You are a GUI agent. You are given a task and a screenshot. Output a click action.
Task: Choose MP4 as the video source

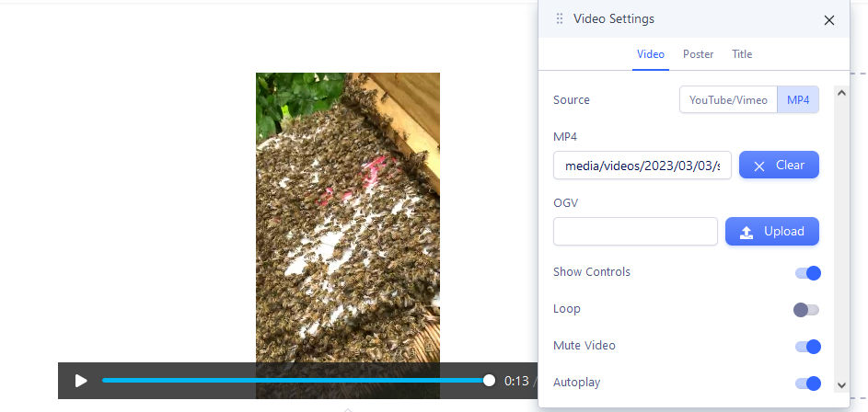point(798,100)
